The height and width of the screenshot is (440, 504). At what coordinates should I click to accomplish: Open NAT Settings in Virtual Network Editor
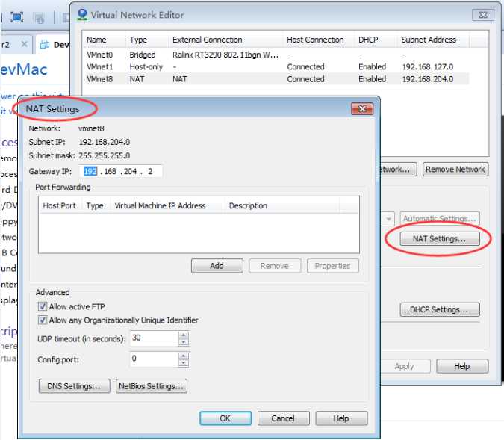[440, 238]
